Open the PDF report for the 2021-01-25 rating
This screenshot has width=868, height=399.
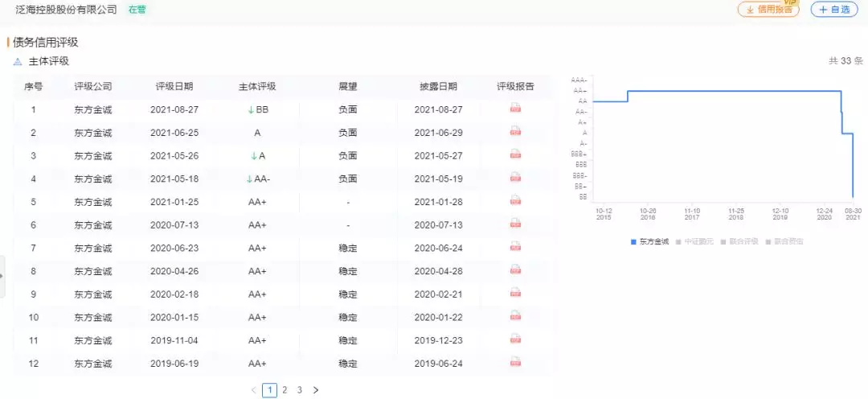pyautogui.click(x=515, y=201)
